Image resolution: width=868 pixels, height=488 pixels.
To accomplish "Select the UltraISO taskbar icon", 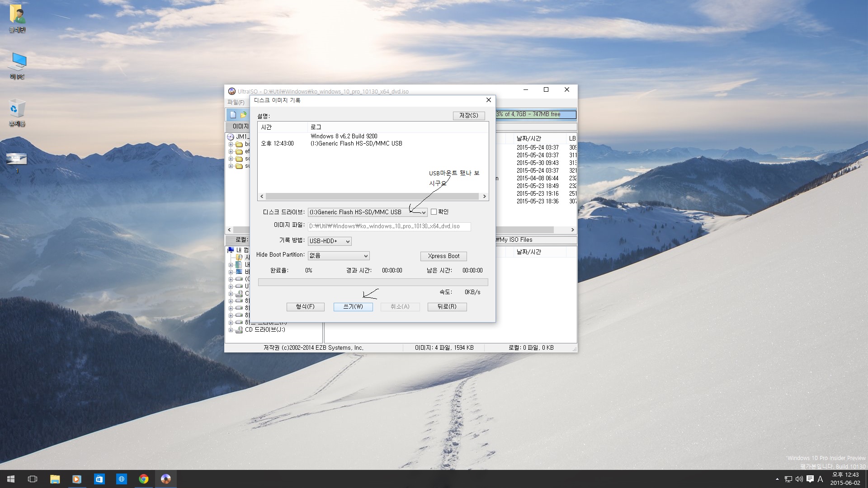I will coord(165,479).
